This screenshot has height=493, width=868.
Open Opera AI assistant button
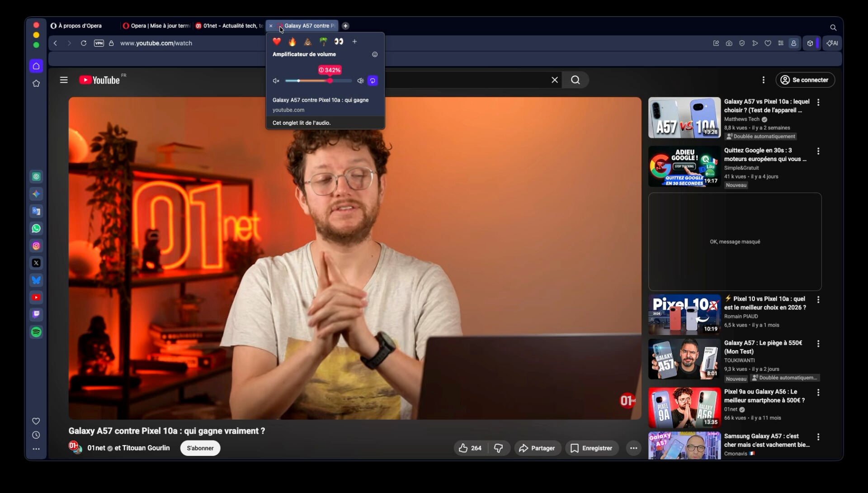832,43
